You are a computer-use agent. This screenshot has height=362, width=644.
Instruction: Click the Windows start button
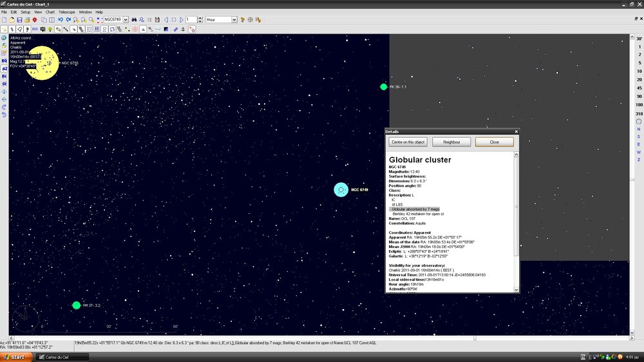14,357
